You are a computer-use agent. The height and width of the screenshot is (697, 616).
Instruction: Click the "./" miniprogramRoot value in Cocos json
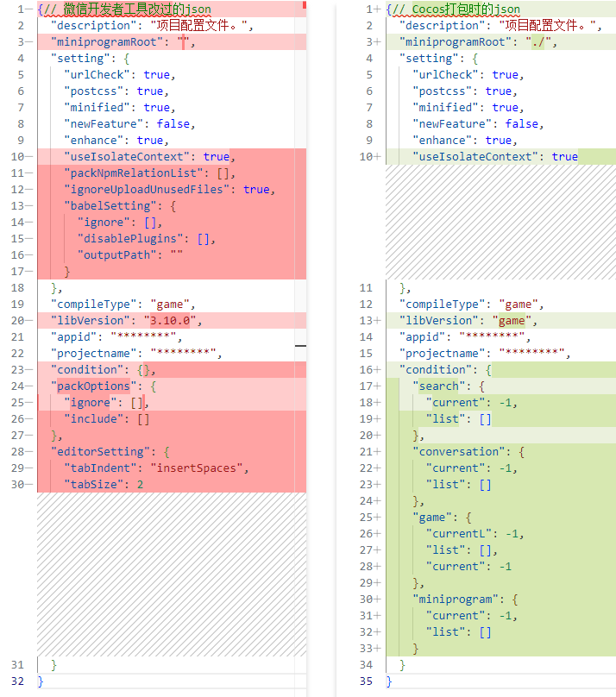pos(537,42)
